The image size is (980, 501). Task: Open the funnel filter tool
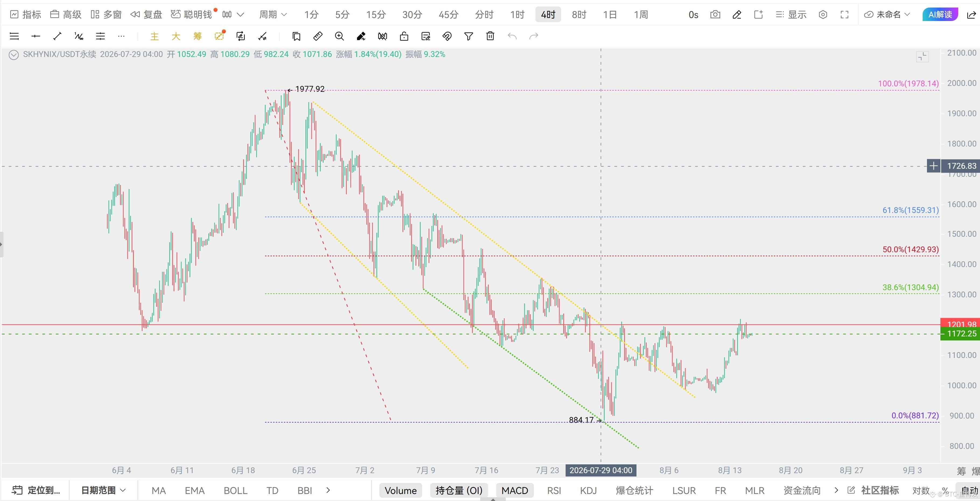pyautogui.click(x=469, y=36)
